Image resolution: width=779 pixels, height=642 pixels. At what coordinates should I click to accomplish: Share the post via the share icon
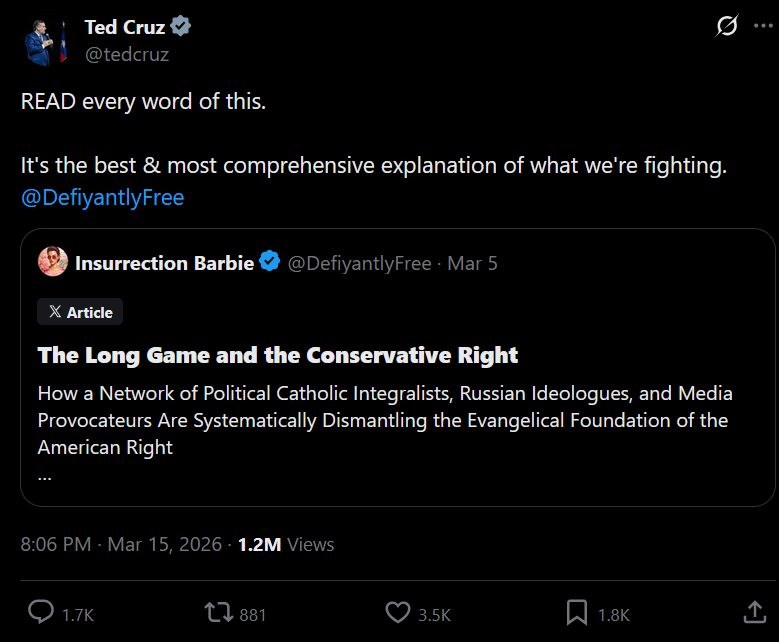(755, 613)
